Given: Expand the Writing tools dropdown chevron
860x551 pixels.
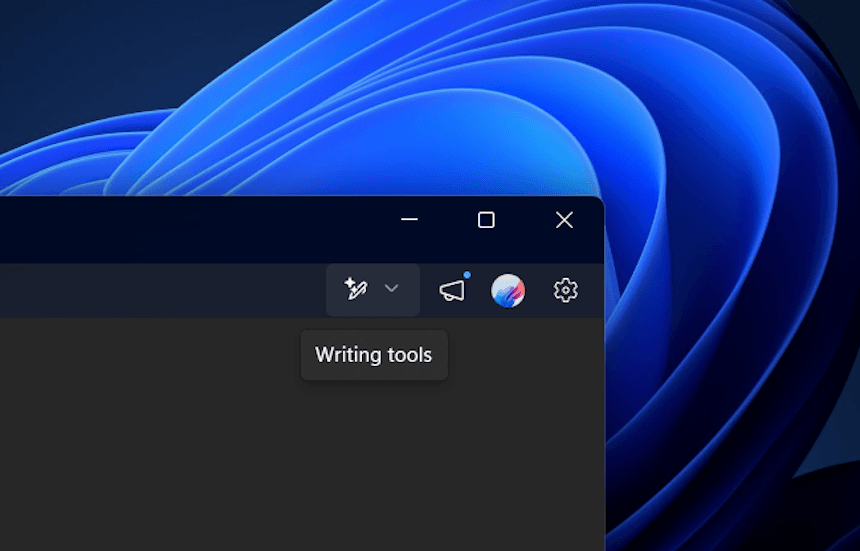Looking at the screenshot, I should pos(392,289).
